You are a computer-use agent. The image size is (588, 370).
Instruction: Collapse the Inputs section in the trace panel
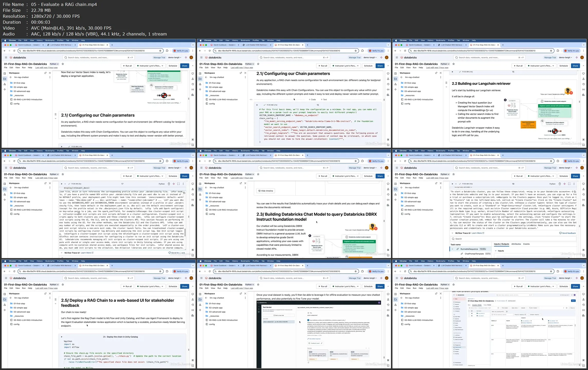[496, 251]
